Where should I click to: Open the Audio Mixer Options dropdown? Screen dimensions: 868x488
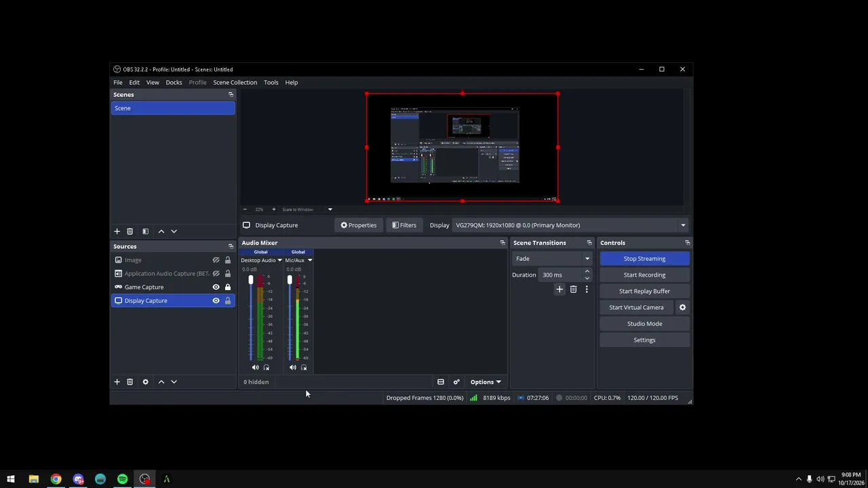click(485, 382)
